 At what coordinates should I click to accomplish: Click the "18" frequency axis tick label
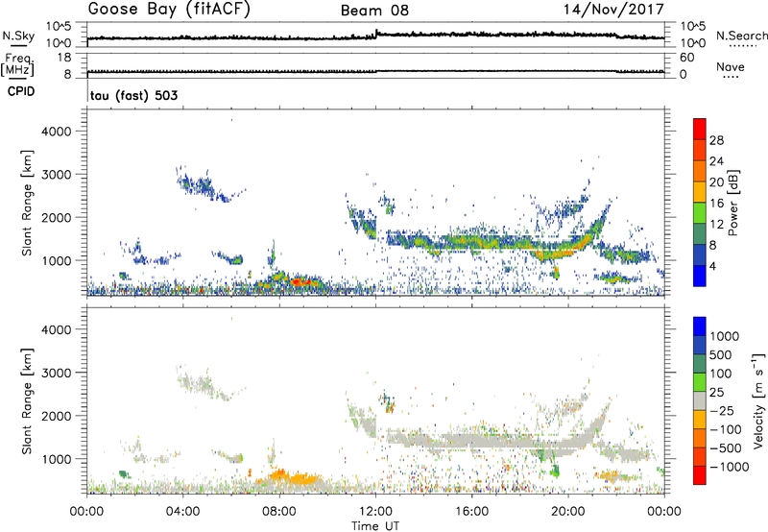pos(64,58)
